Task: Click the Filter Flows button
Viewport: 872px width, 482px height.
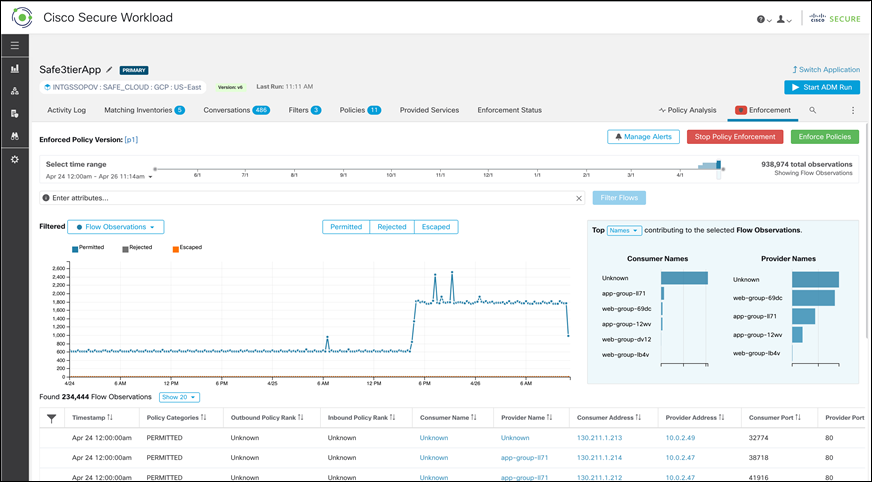Action: 619,198
